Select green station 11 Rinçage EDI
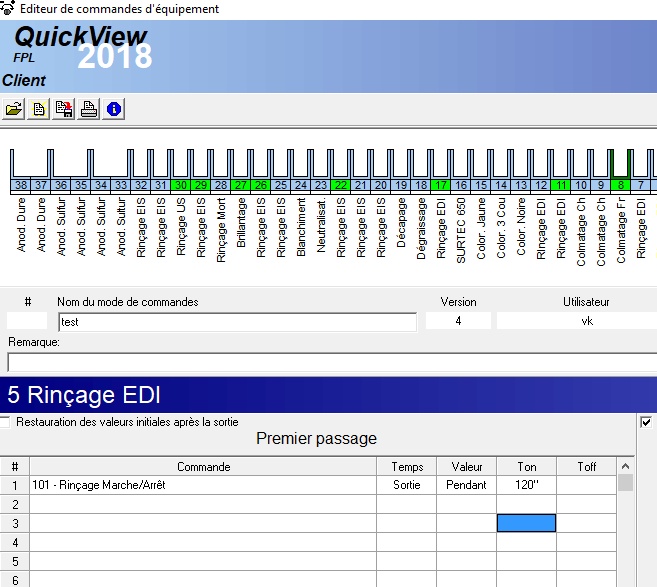This screenshot has height=587, width=657. (561, 185)
